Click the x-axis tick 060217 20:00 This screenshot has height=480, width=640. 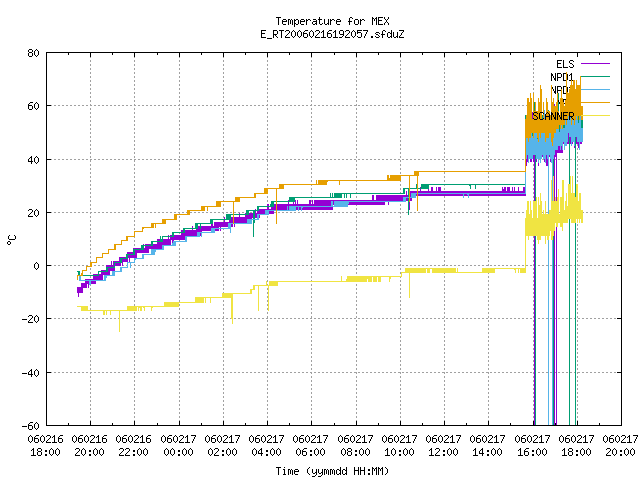click(x=620, y=445)
